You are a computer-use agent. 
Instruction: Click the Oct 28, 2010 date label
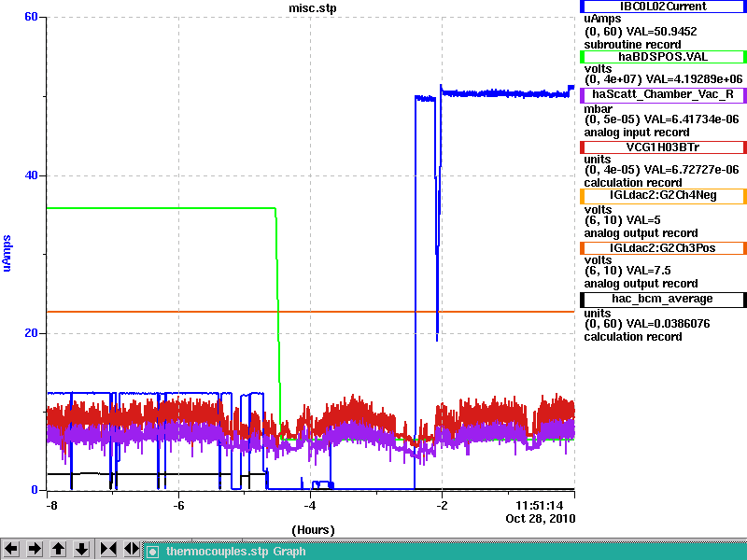point(541,519)
